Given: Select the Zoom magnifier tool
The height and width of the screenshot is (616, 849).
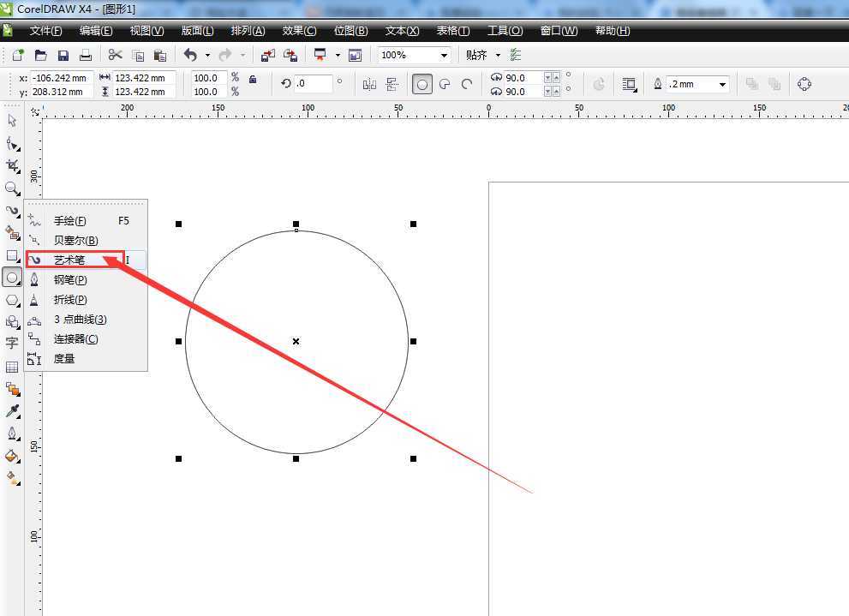Looking at the screenshot, I should (x=12, y=188).
